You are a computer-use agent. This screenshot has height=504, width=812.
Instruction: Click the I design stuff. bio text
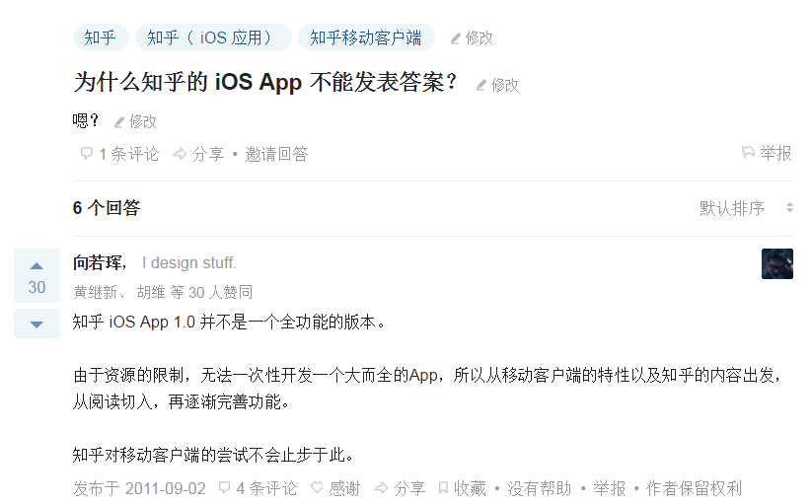tap(189, 263)
